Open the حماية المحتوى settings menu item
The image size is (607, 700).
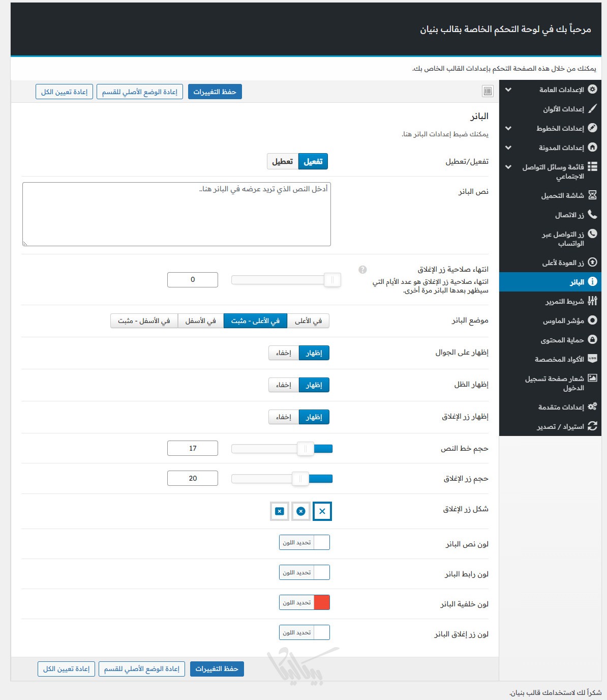562,340
